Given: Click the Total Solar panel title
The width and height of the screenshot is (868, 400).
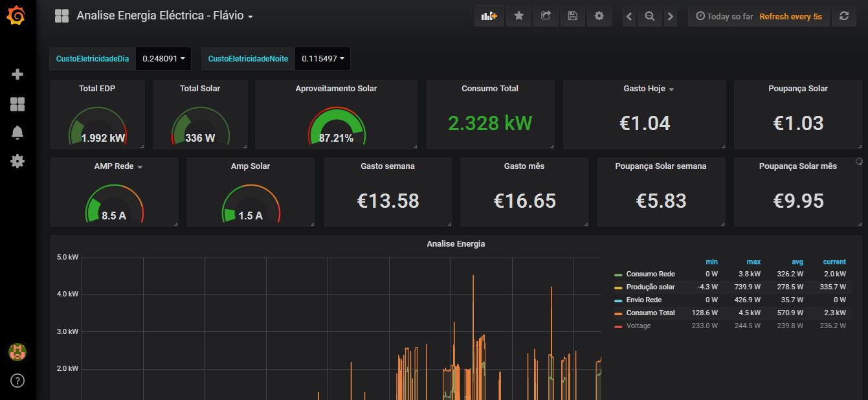Looking at the screenshot, I should pyautogui.click(x=200, y=89).
